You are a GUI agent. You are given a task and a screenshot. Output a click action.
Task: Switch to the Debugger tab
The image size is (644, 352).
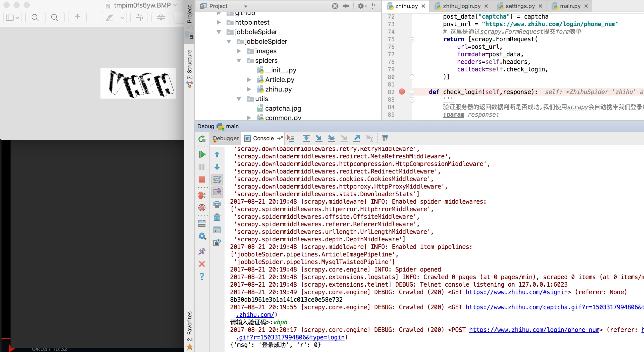226,138
